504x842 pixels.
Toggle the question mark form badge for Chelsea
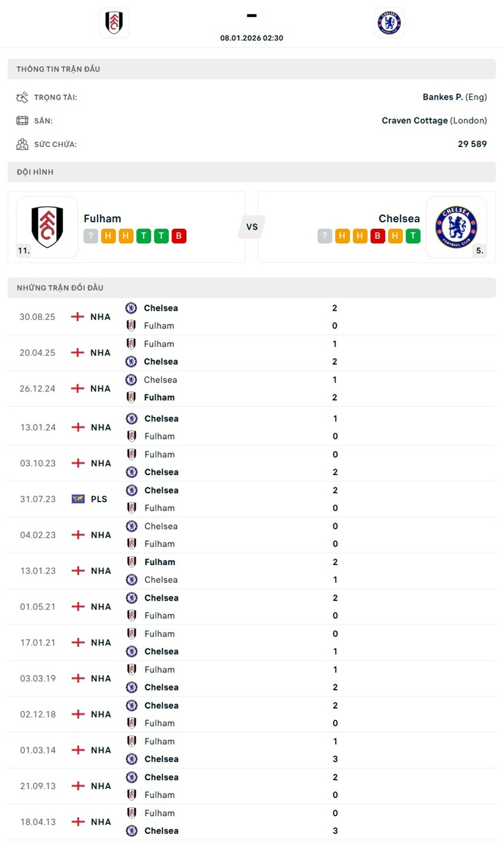324,236
